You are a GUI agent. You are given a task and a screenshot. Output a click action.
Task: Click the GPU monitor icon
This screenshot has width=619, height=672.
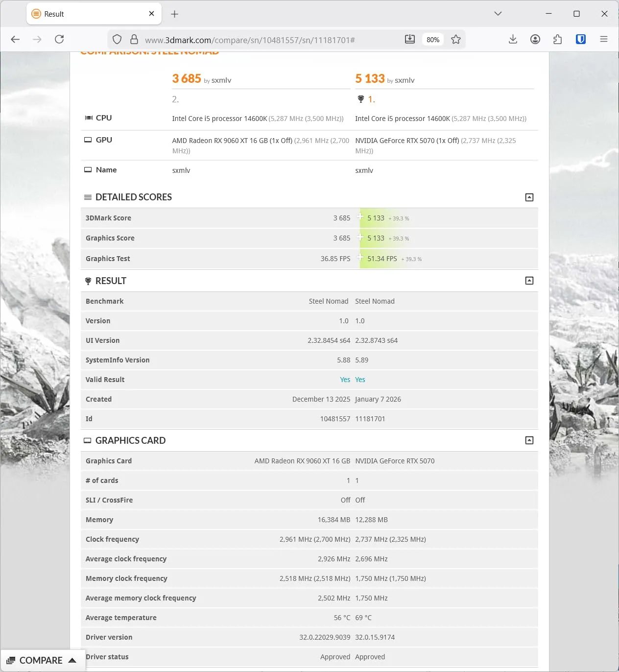coord(88,140)
